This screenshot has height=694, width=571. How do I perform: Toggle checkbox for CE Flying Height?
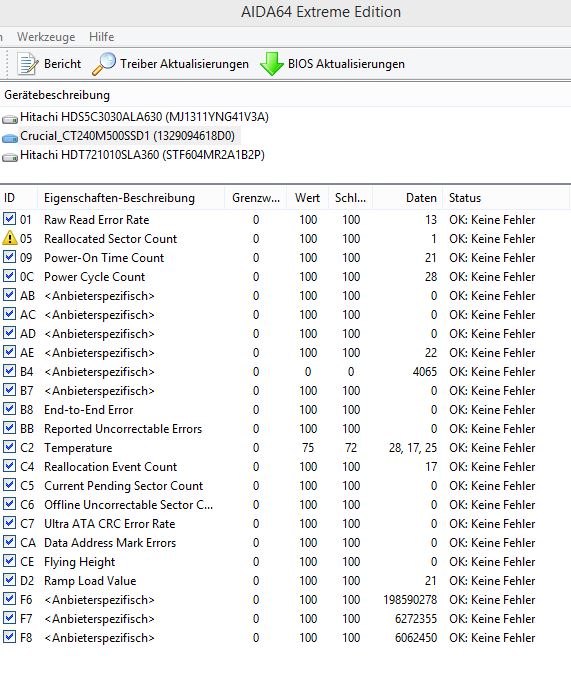pos(9,561)
